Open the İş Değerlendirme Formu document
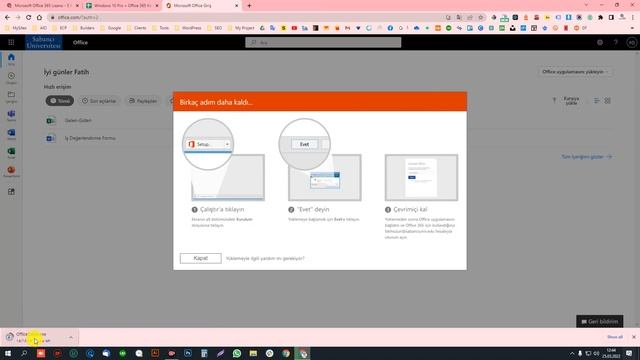 90,138
